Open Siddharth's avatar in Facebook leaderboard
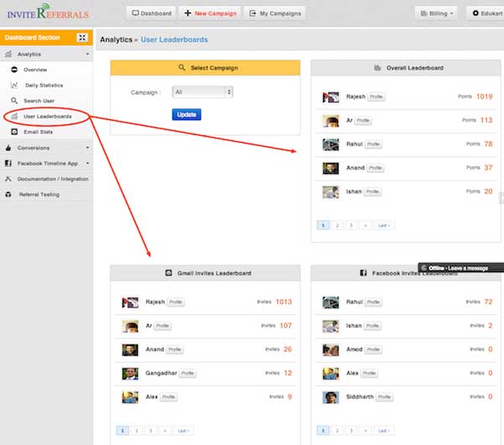 [x=330, y=397]
